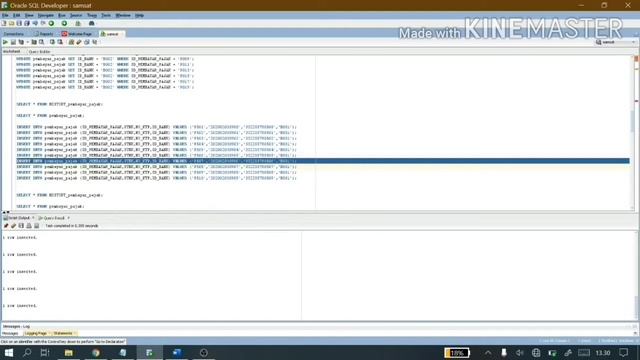Open the Source menu

76,15
